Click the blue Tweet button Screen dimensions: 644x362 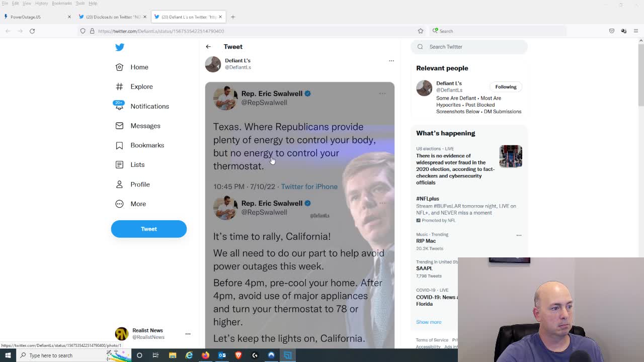[x=149, y=229]
